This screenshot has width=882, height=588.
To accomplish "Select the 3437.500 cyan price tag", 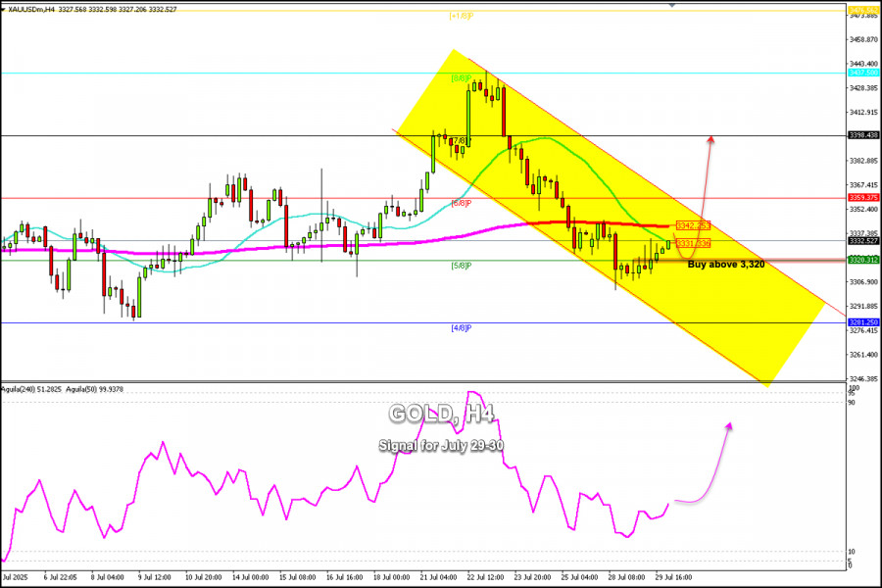I will [863, 73].
